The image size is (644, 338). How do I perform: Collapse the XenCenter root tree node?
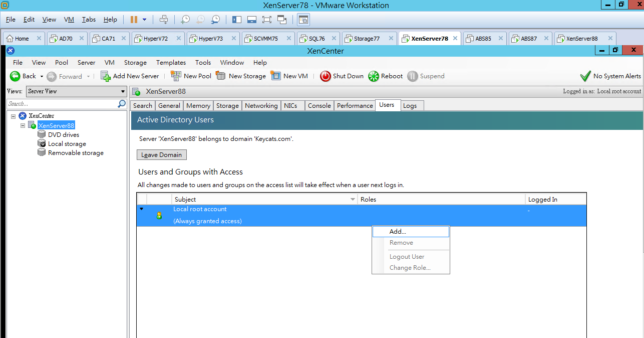(x=13, y=116)
